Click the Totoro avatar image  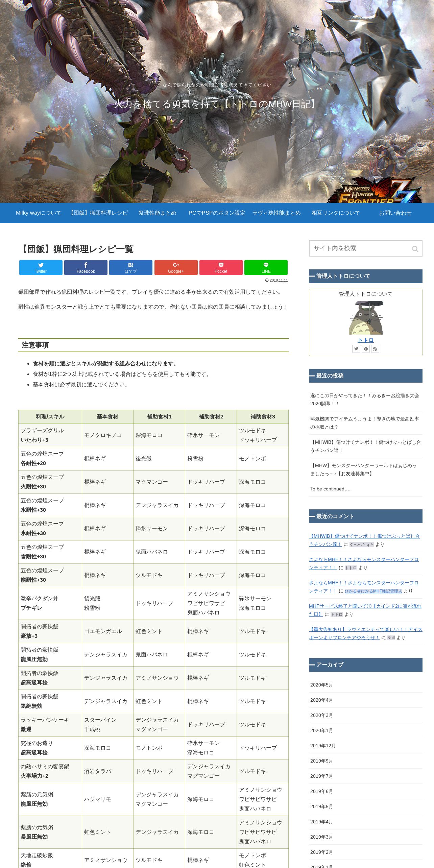tap(366, 318)
